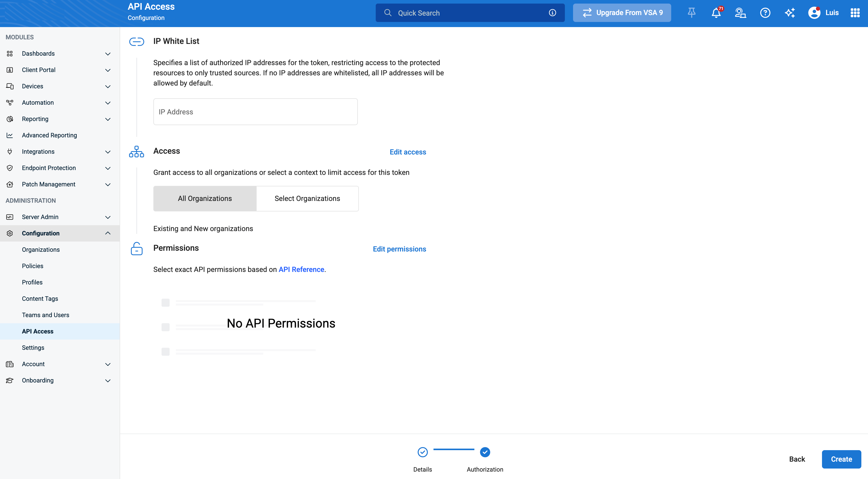Expand the Patch Management chevron
Viewport: 868px width, 479px height.
[x=108, y=184]
